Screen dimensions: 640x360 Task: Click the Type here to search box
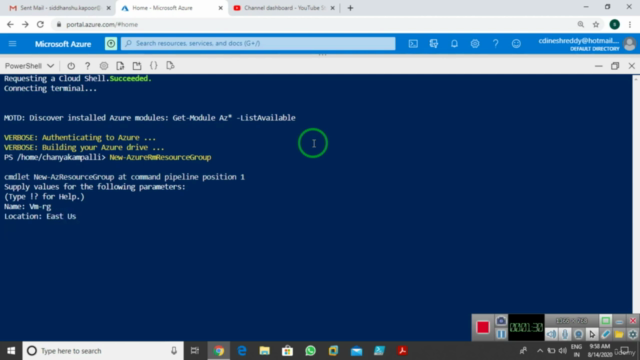pyautogui.click(x=103, y=351)
